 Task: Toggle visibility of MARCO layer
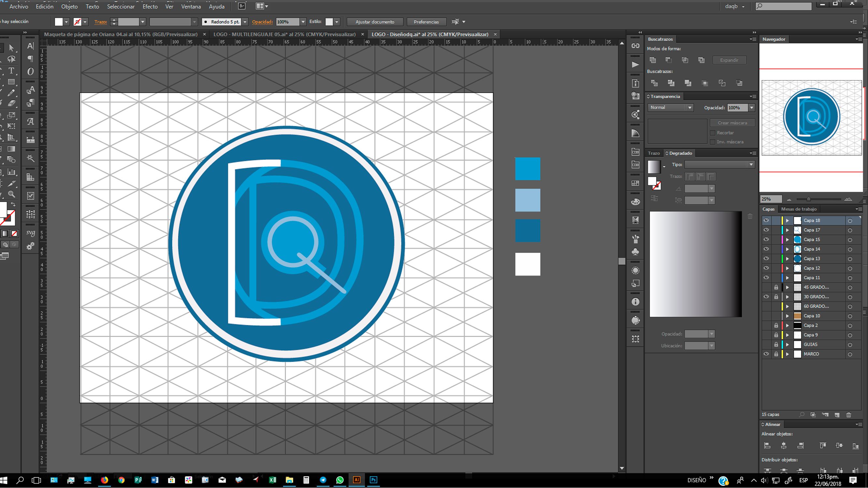coord(766,354)
